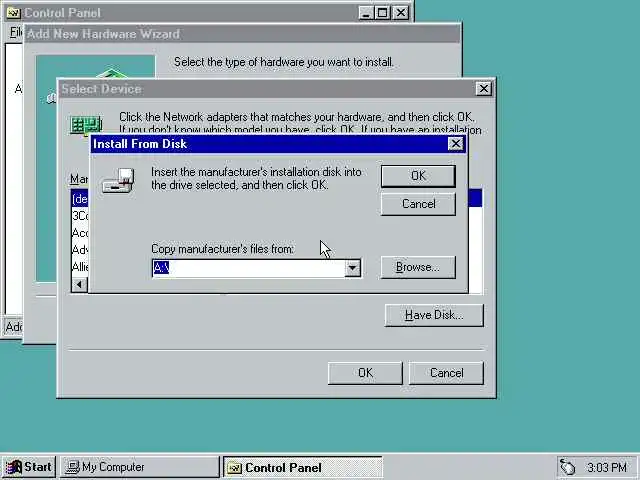
Task: Close the Install From Disk dialog
Action: point(456,144)
